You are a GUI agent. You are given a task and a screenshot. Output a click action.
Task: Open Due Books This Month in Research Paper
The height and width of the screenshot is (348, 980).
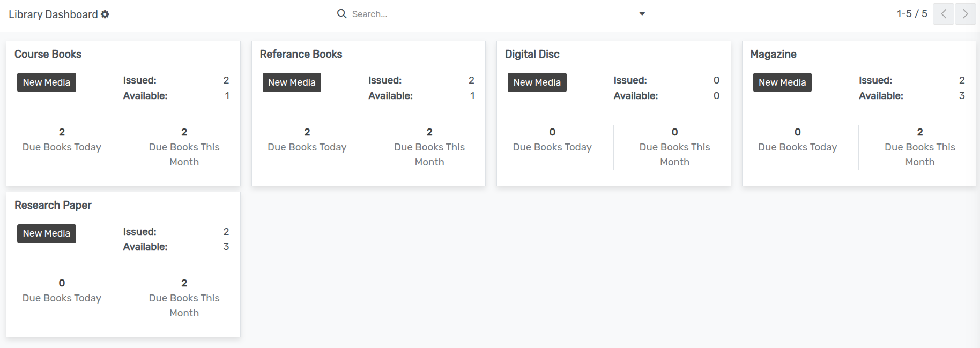184,298
